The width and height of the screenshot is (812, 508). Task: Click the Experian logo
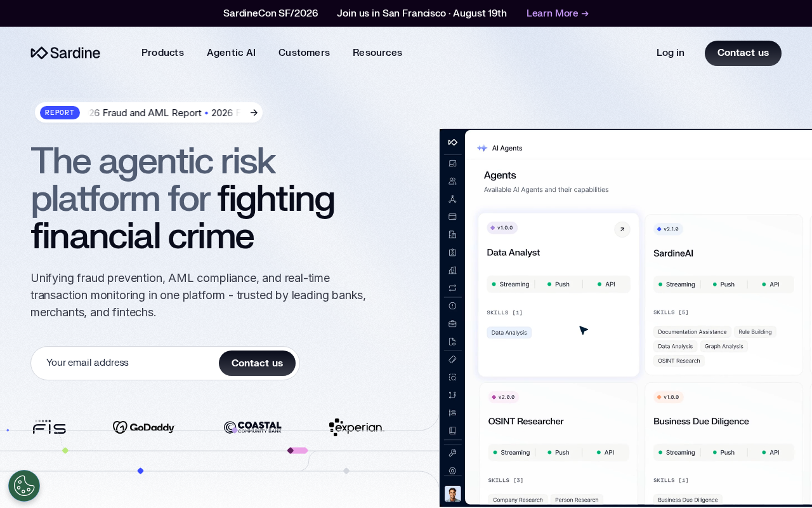pyautogui.click(x=357, y=427)
